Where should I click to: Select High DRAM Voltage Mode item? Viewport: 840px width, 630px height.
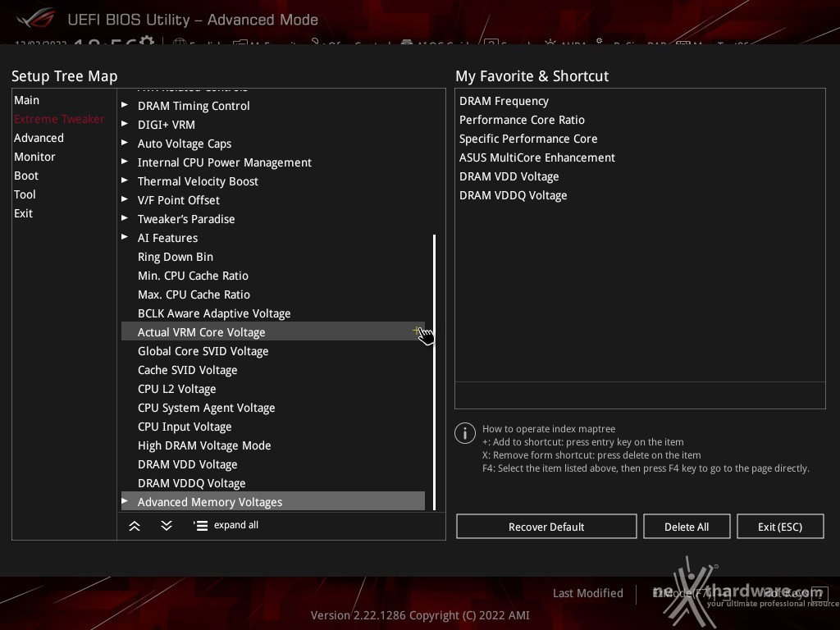click(272, 445)
